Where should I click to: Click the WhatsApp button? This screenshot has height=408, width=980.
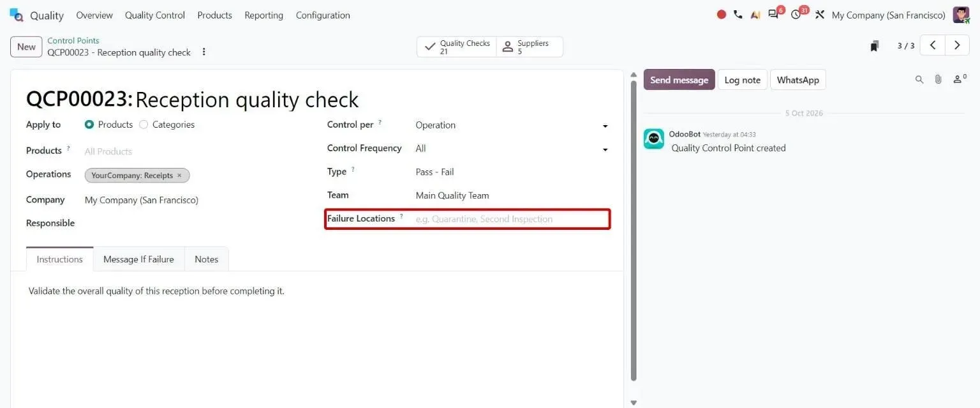(798, 80)
